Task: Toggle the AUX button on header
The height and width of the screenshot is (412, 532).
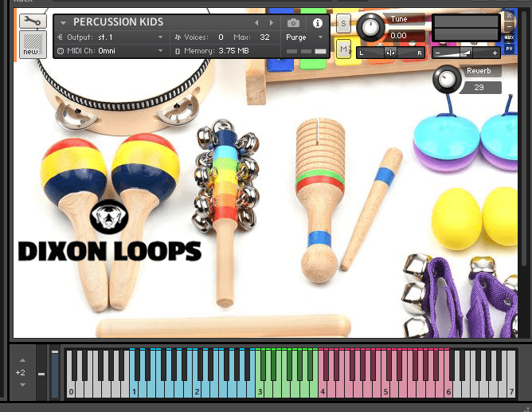Action: coord(510,37)
